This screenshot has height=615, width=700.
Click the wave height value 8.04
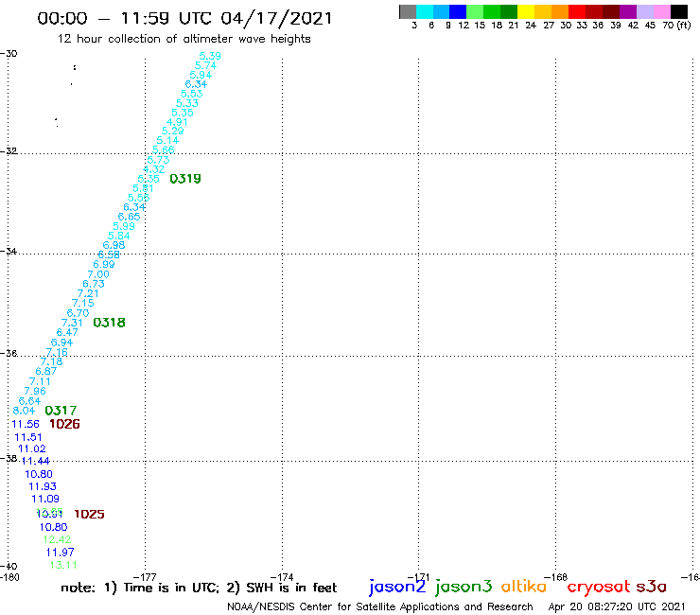[x=24, y=411]
